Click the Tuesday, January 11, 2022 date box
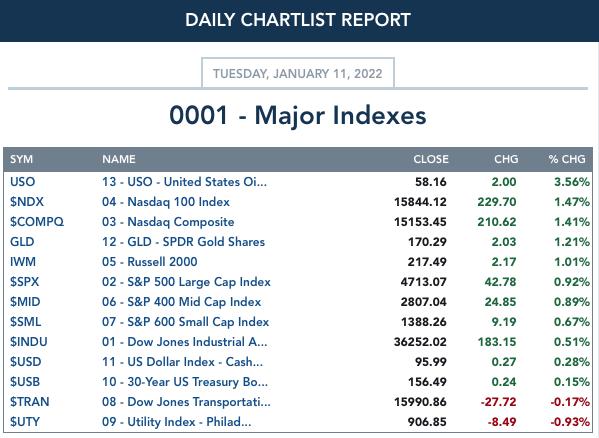The image size is (599, 438). 298,73
